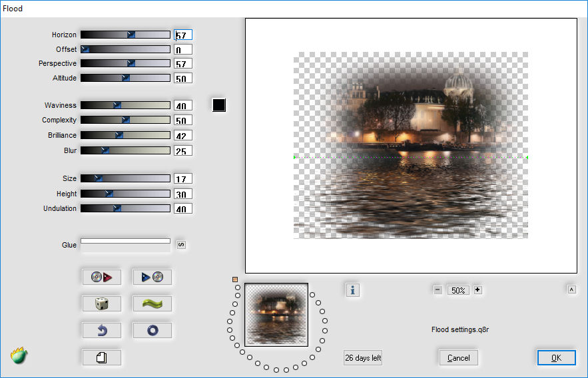Zoom in preview with plus button
Image resolution: width=588 pixels, height=378 pixels.
pos(477,290)
